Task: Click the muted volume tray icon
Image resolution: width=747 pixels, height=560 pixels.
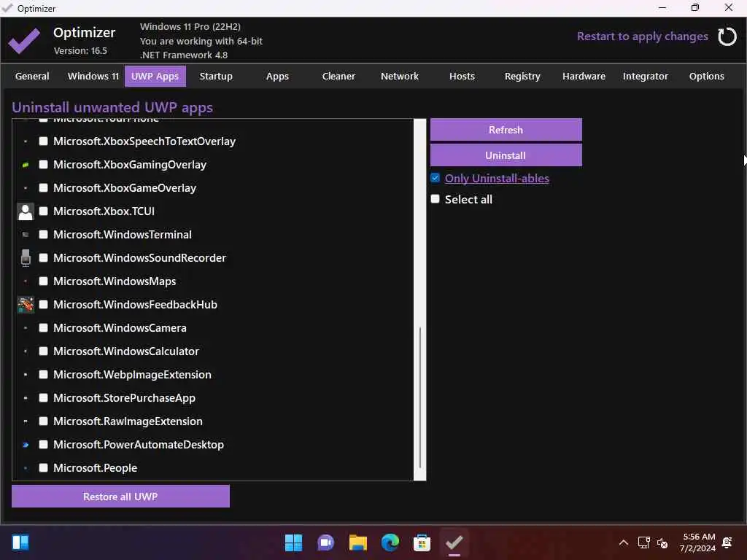Action: [x=662, y=542]
